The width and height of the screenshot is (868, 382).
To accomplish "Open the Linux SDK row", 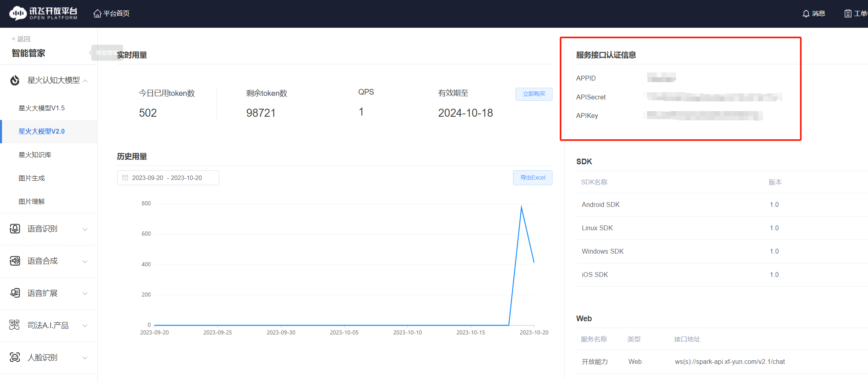I will coord(722,228).
